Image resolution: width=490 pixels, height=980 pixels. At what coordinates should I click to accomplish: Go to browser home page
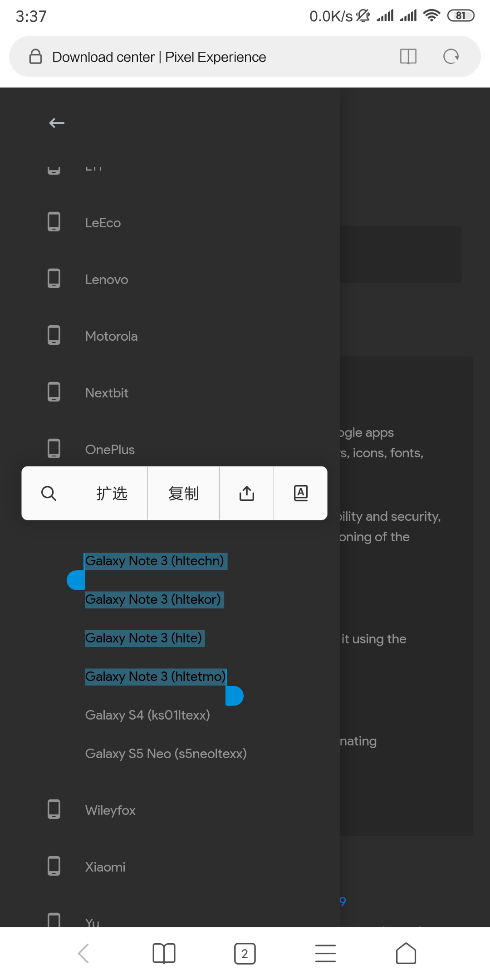click(x=406, y=953)
